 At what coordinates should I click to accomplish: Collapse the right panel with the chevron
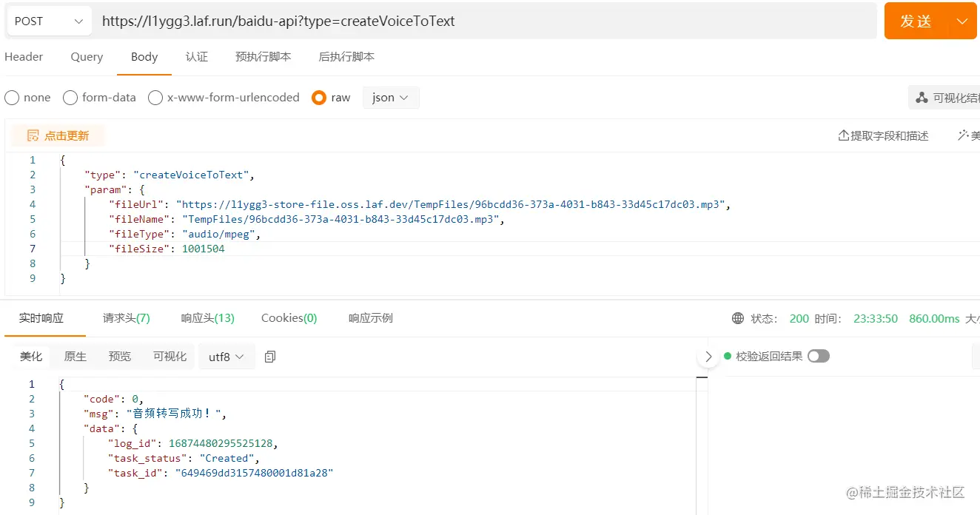708,357
